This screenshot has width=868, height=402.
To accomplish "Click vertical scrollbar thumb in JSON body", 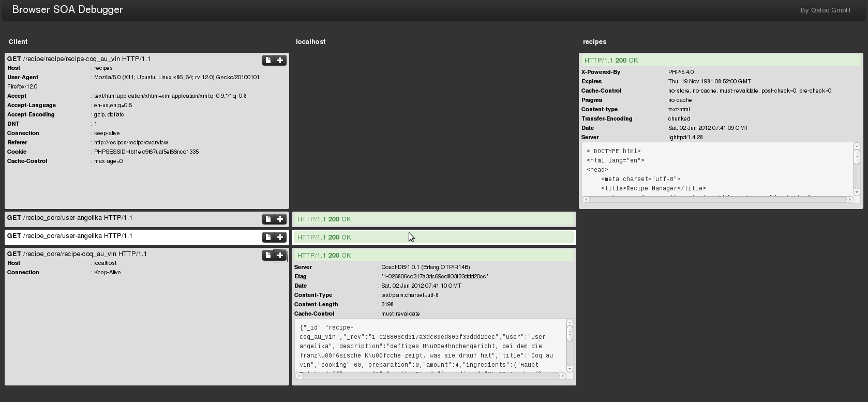I will click(x=570, y=333).
